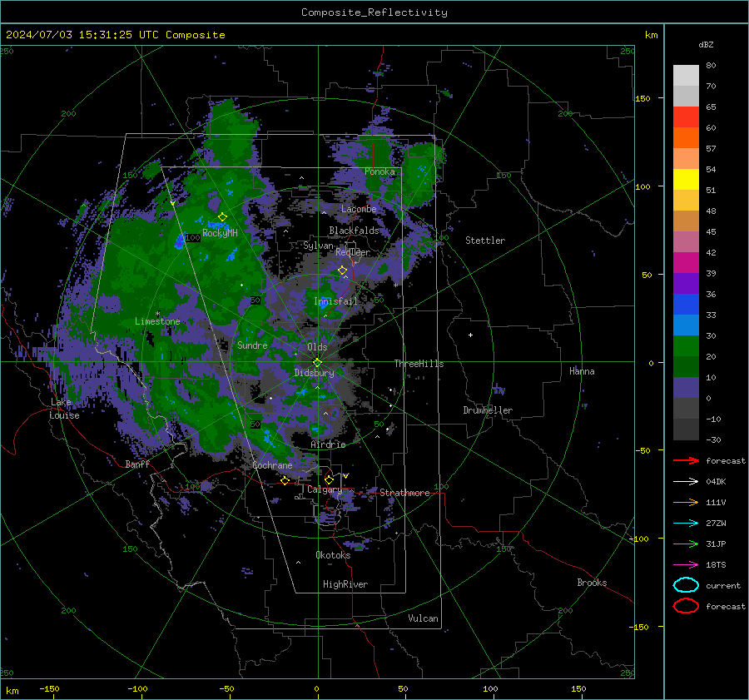Click the Strathmore label
The width and height of the screenshot is (749, 700).
click(x=404, y=493)
